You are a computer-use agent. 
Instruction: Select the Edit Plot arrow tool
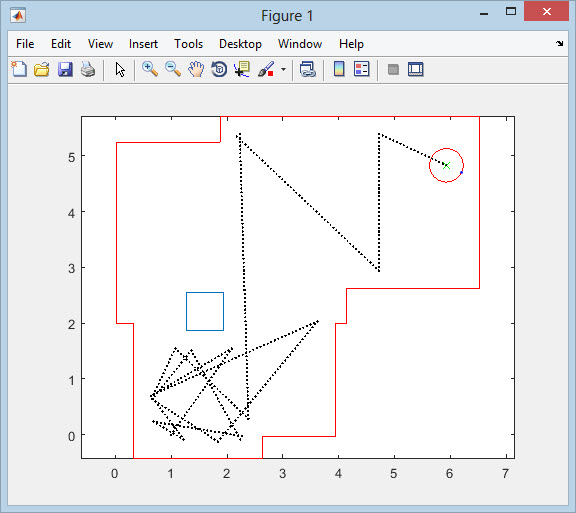(120, 69)
